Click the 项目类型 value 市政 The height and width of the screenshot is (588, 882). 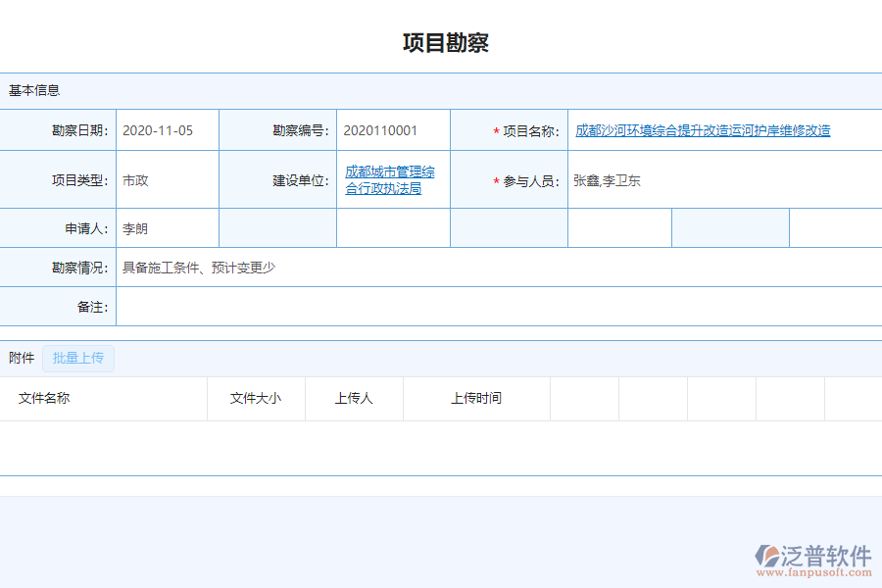point(133,180)
